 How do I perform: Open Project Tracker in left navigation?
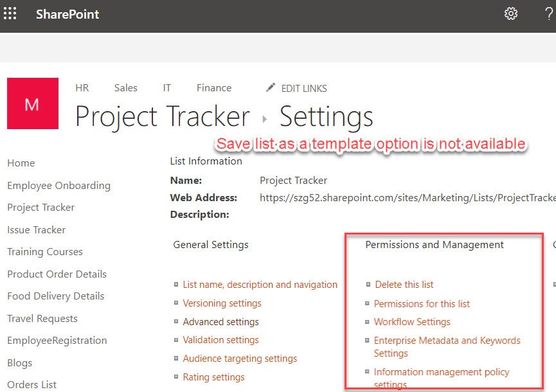click(40, 208)
